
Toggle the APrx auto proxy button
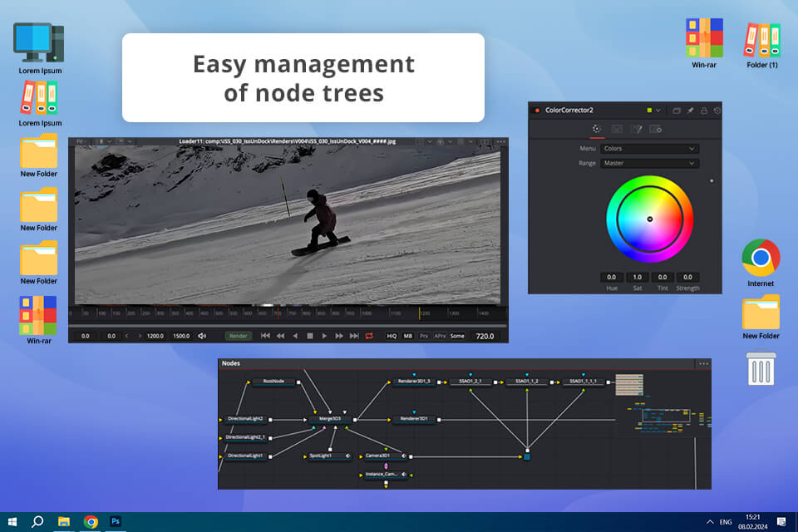pos(440,336)
